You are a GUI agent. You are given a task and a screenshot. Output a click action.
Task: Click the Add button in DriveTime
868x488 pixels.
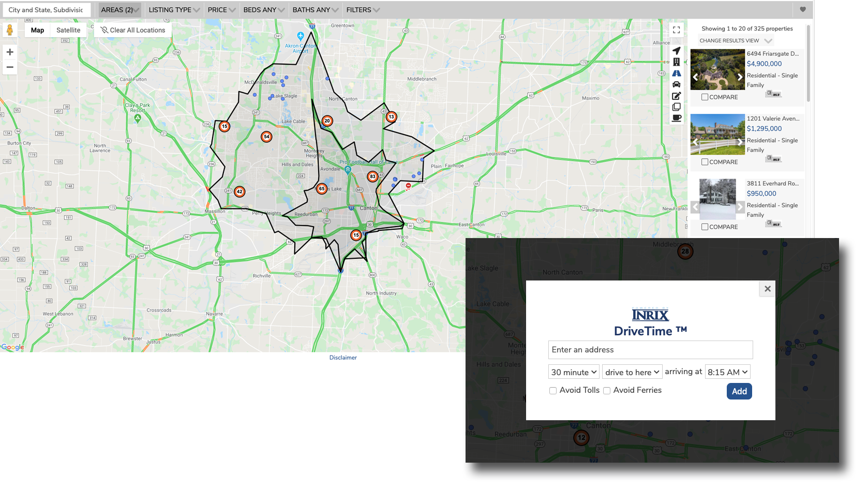coord(739,391)
